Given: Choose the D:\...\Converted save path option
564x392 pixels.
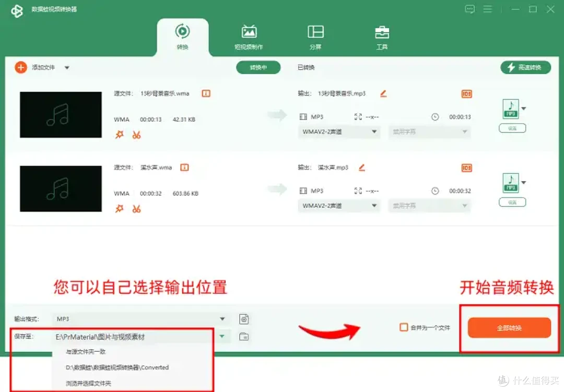Looking at the screenshot, I should tap(118, 367).
